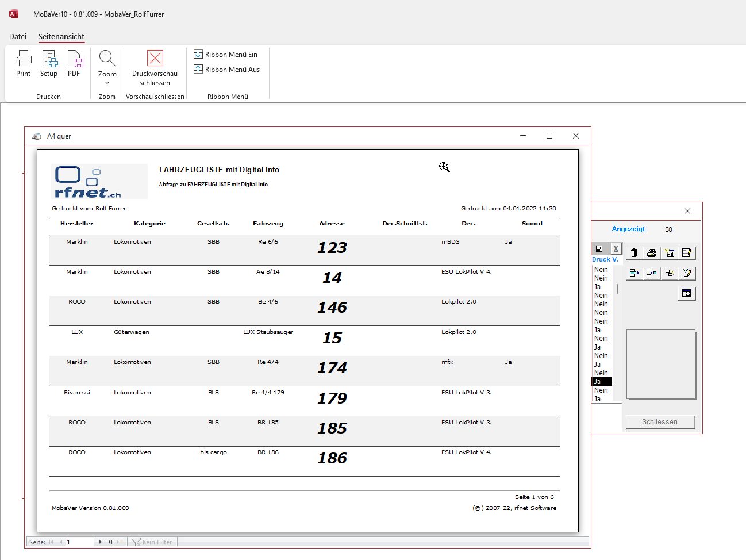Click the Druck V. column header
The height and width of the screenshot is (560, 746).
point(605,259)
